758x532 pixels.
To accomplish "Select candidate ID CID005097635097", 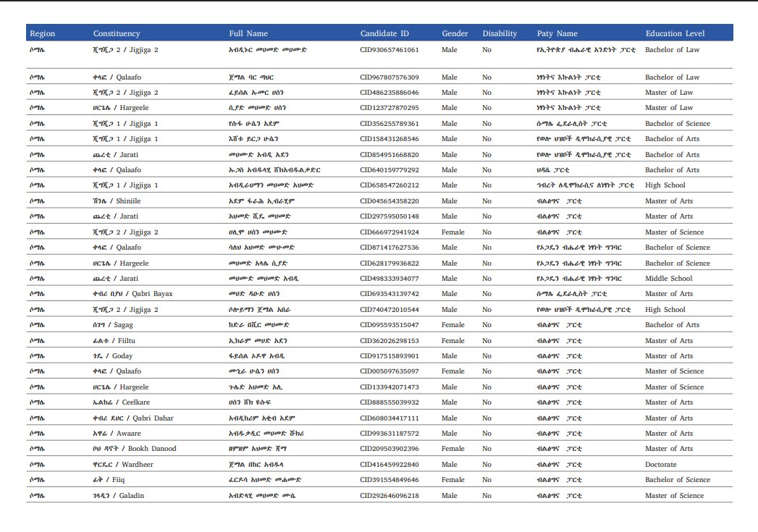I will pyautogui.click(x=389, y=371).
